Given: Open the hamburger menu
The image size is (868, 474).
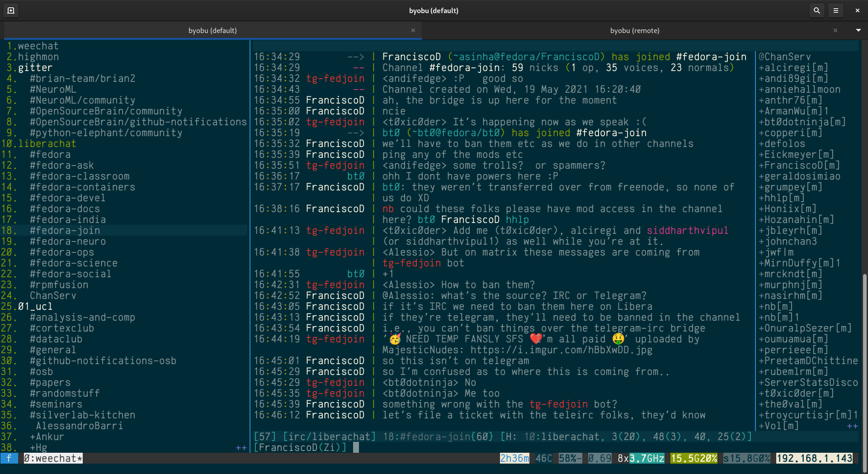Looking at the screenshot, I should [x=836, y=10].
